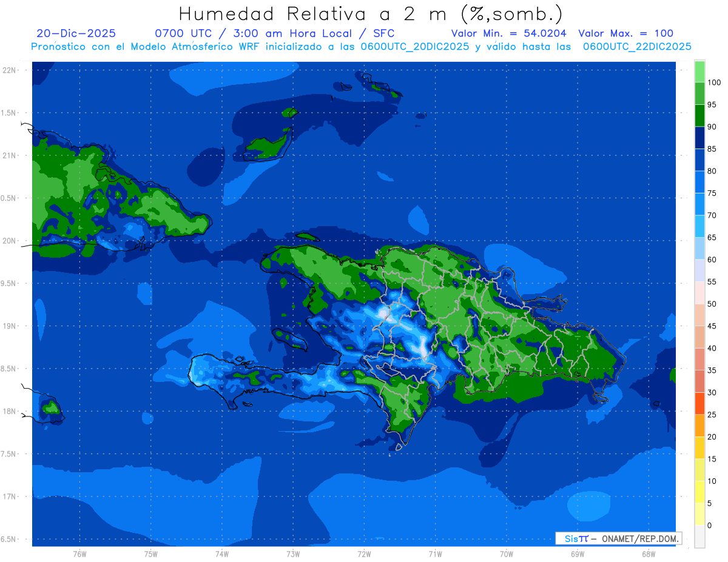This screenshot has height=562, width=728.
Task: Click the longitude label '69W'
Action: click(578, 554)
